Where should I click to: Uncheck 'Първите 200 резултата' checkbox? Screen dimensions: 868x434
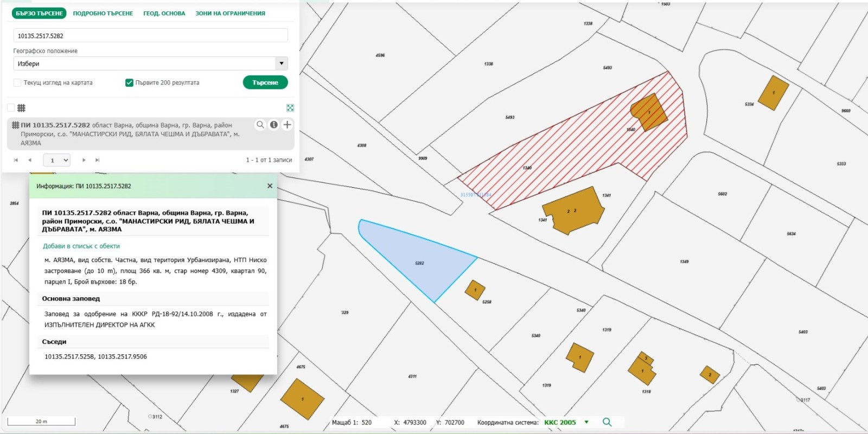[x=129, y=83]
